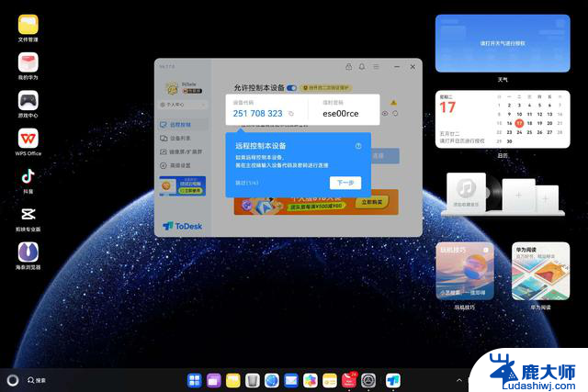Screen dimensions: 588x392
Task: Launch the globe browser from the taskbar
Action: pos(272,381)
